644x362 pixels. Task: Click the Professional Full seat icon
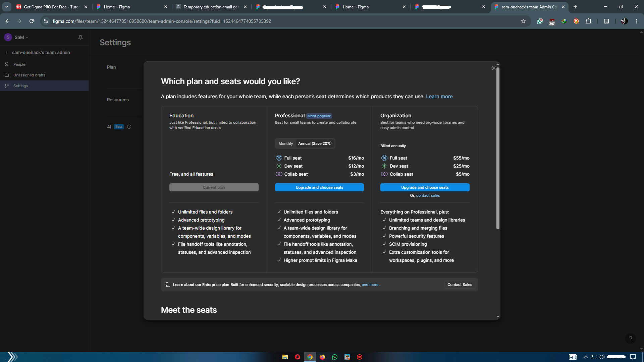point(279,158)
